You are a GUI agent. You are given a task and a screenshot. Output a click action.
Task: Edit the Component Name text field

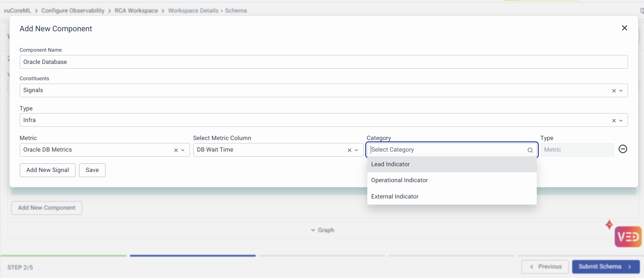323,62
